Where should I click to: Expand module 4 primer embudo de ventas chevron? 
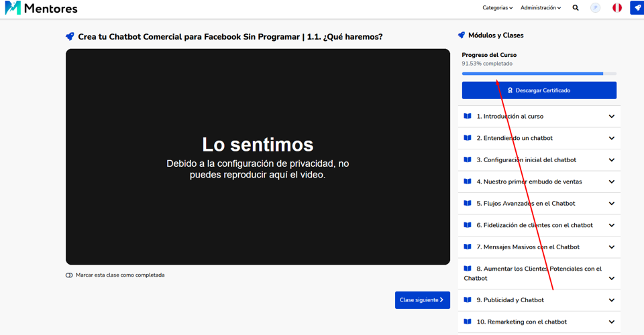pyautogui.click(x=612, y=182)
